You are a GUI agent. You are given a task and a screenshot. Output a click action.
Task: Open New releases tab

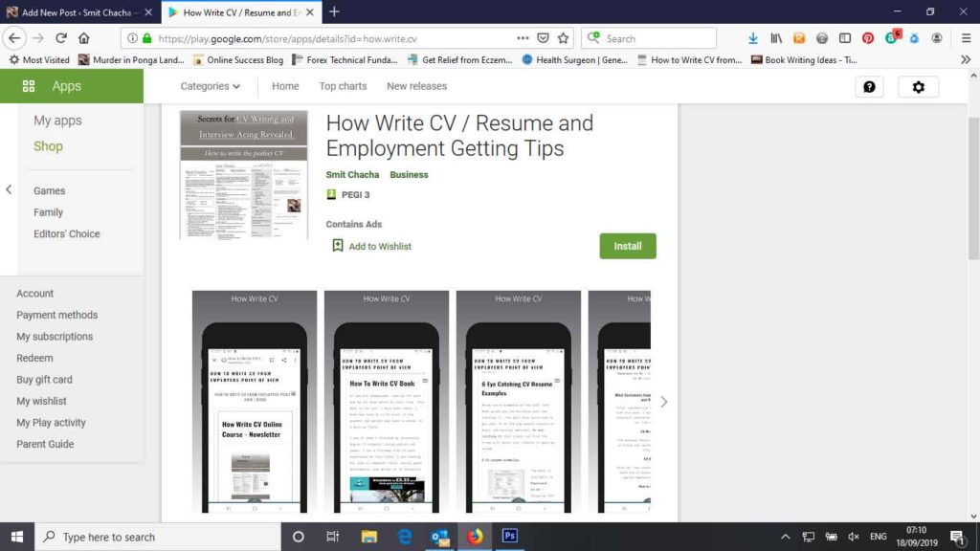click(416, 86)
